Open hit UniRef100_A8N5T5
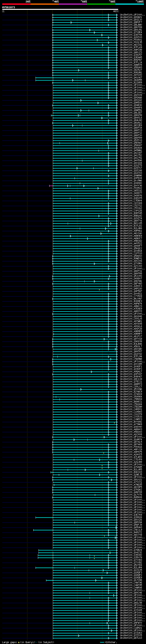Viewport: 146px width, 644px height. point(131,65)
